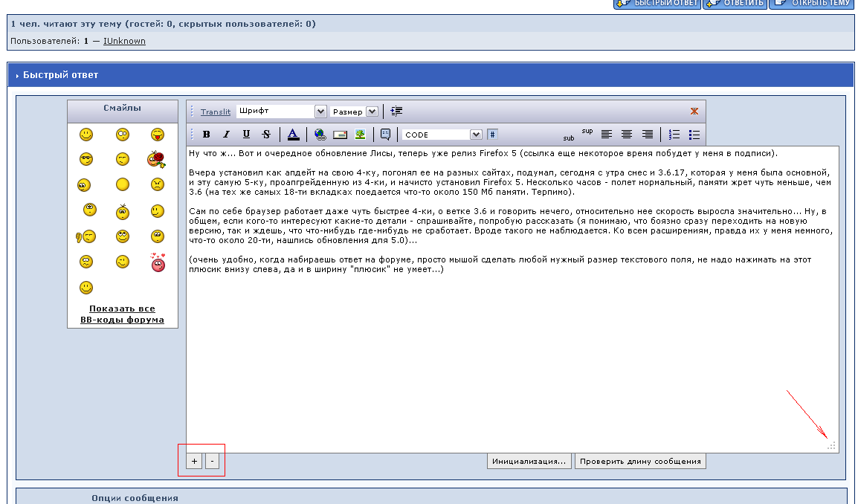The image size is (858, 504).
Task: Insert an image via picture icon
Action: pos(360,135)
